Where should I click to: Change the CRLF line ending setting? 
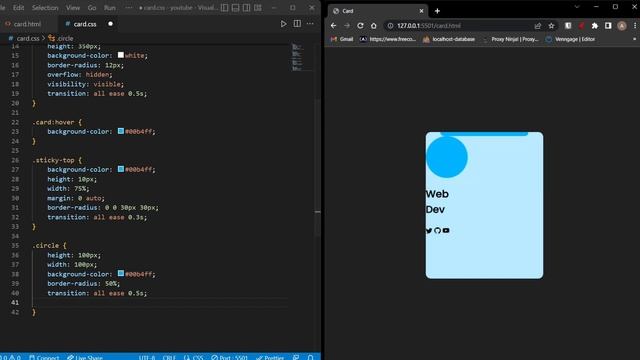(x=169, y=357)
